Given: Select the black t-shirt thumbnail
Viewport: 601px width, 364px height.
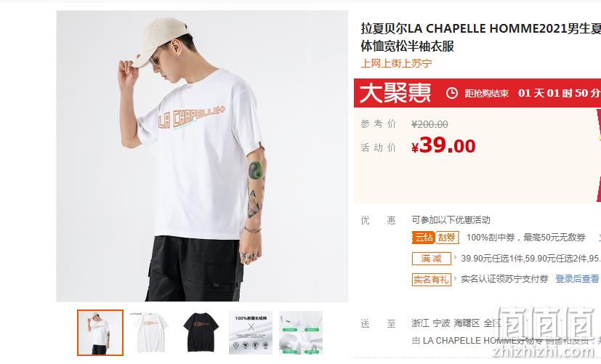Looking at the screenshot, I should [x=201, y=333].
